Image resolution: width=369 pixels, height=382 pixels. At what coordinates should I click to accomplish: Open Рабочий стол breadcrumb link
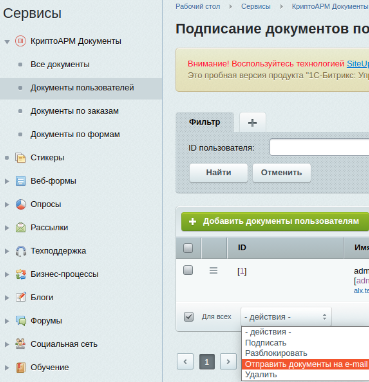198,6
